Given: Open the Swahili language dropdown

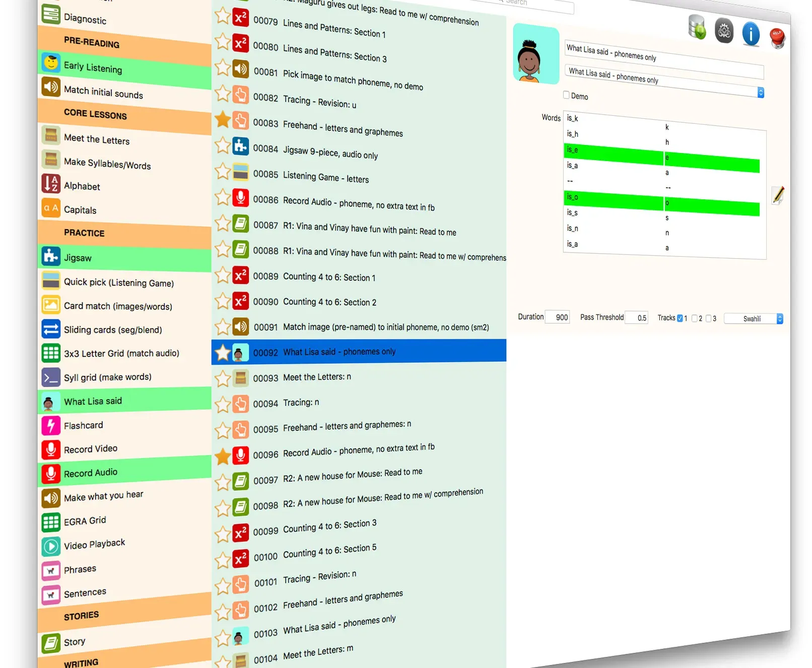Looking at the screenshot, I should point(754,319).
